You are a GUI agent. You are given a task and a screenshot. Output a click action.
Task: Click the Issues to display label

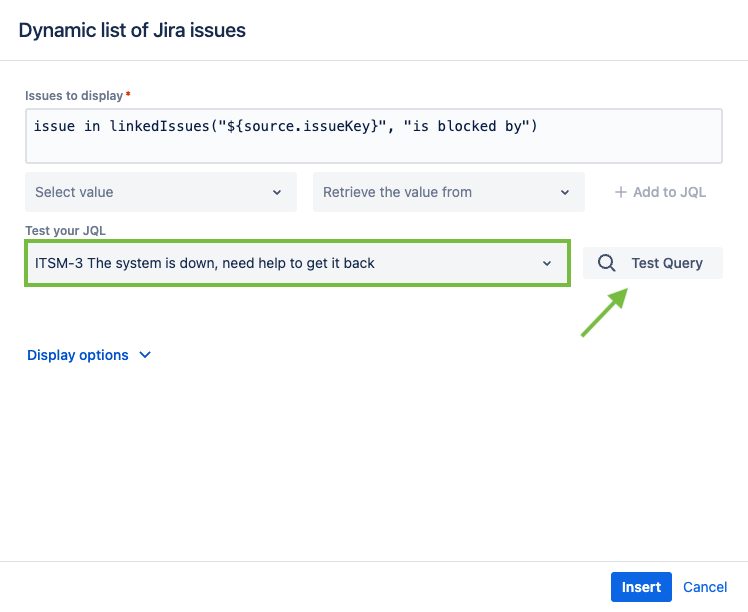74,96
